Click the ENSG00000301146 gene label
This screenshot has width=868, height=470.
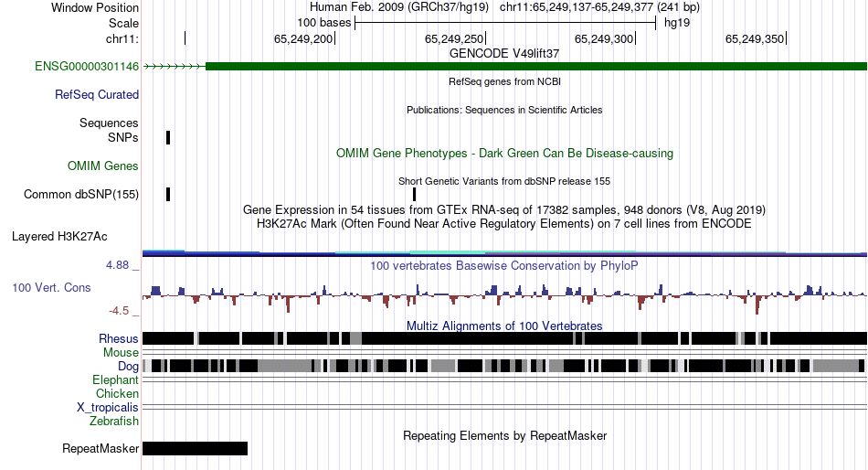87,67
